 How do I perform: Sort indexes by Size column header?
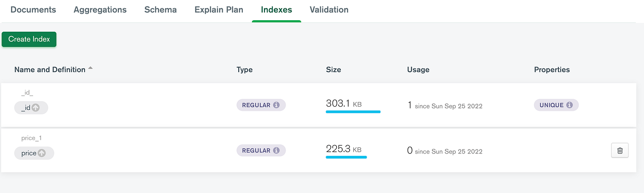333,70
